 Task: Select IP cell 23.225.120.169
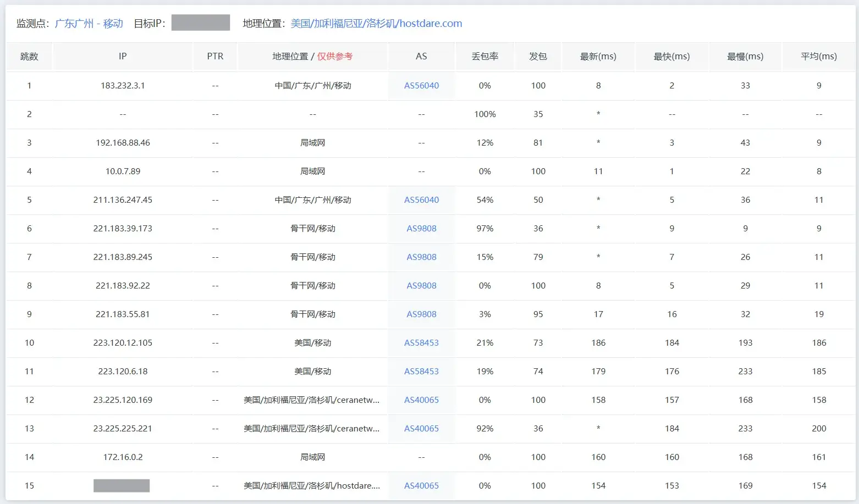click(123, 400)
